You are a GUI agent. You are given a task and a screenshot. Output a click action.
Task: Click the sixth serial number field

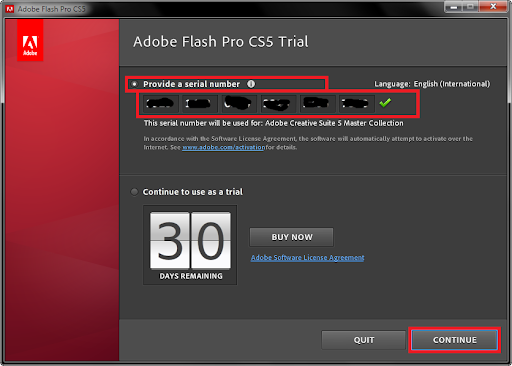[356, 104]
